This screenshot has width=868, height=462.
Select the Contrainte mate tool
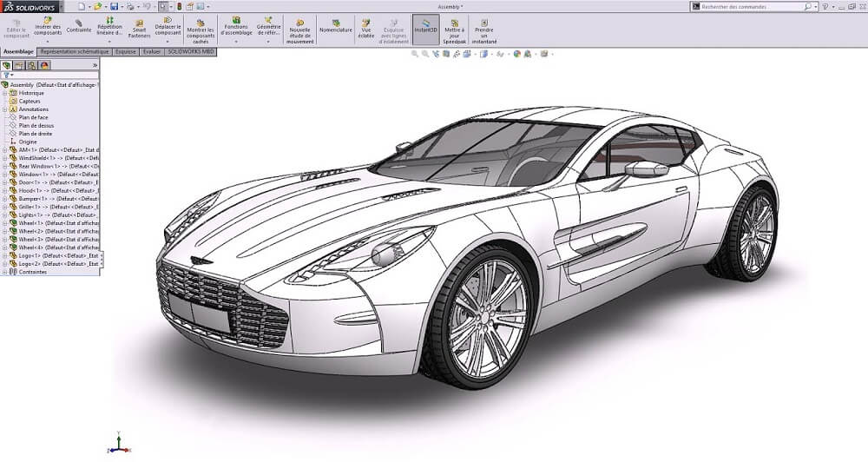79,27
